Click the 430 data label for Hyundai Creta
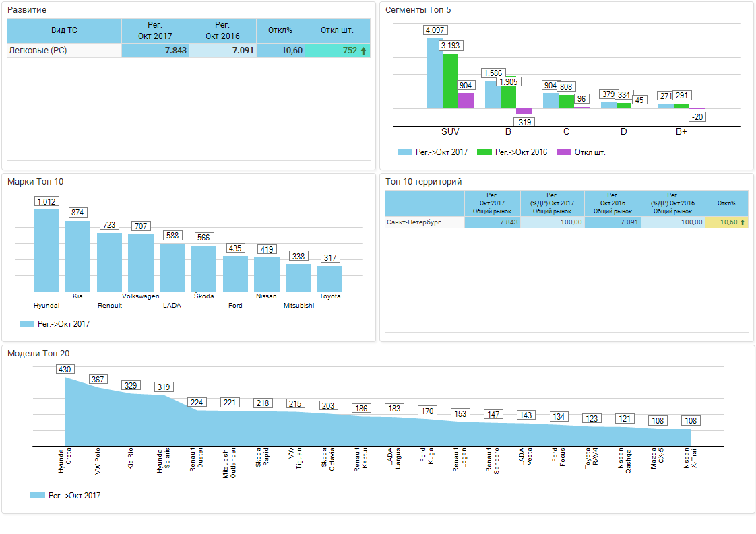The width and height of the screenshot is (756, 534). pos(65,369)
